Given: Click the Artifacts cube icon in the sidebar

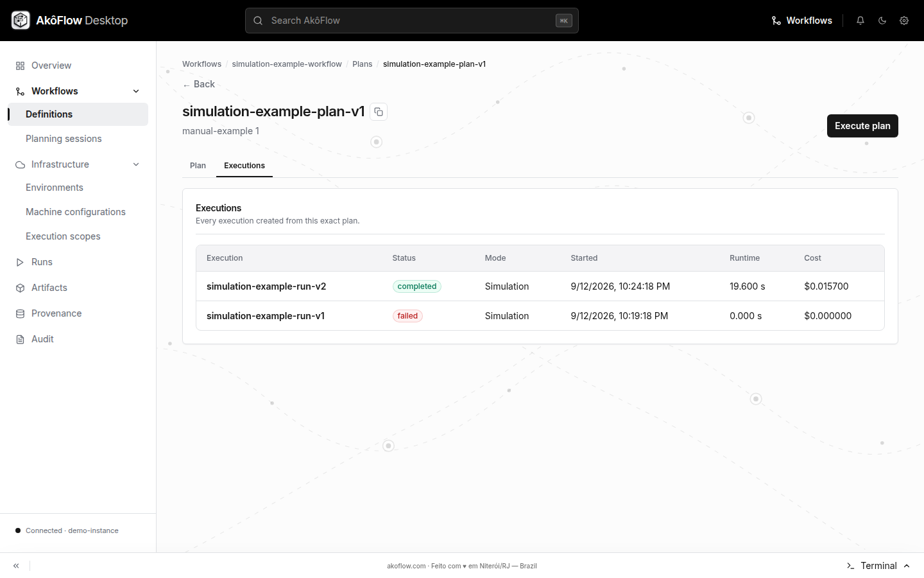Looking at the screenshot, I should 20,288.
